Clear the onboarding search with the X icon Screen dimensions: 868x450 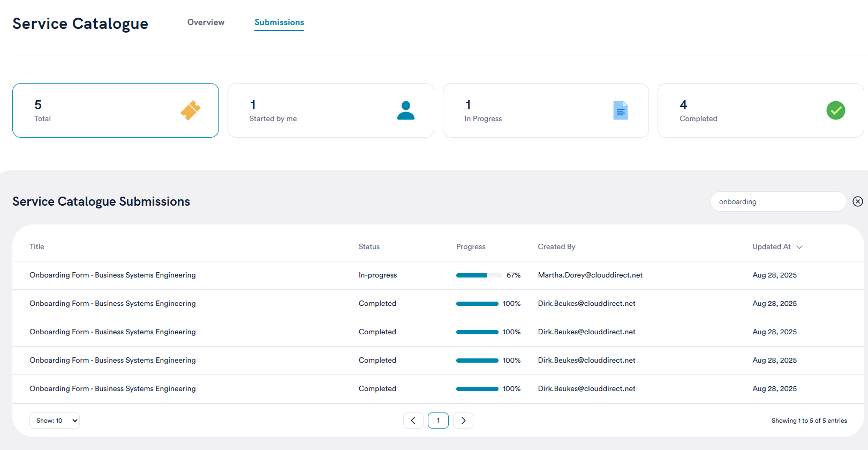click(x=858, y=201)
